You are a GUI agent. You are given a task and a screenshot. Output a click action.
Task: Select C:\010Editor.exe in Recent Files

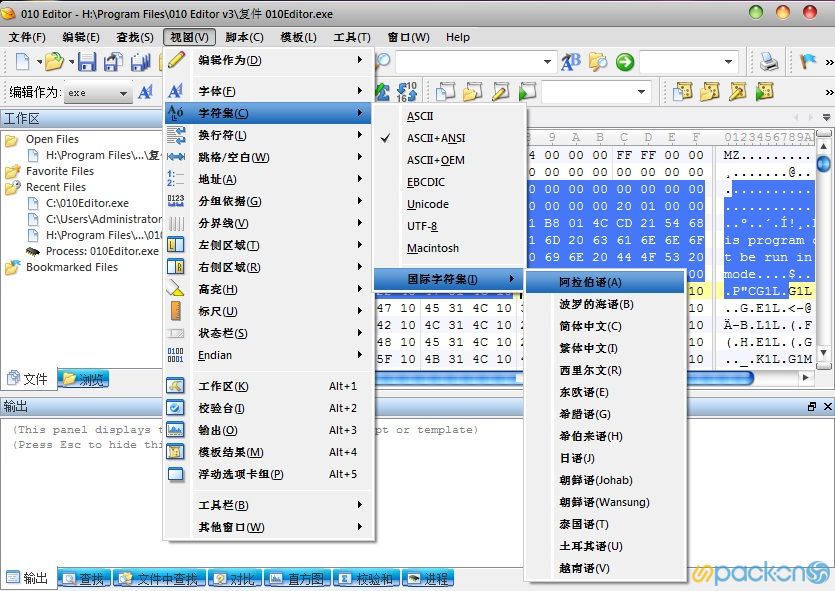87,203
